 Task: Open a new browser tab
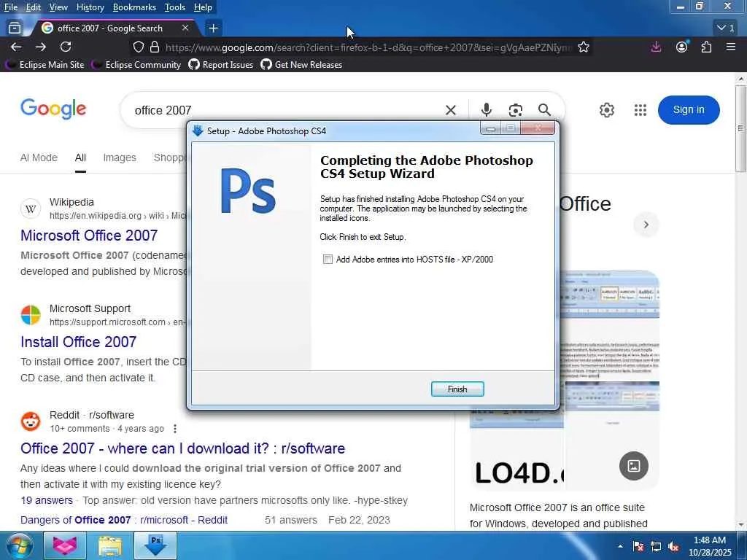tap(213, 28)
